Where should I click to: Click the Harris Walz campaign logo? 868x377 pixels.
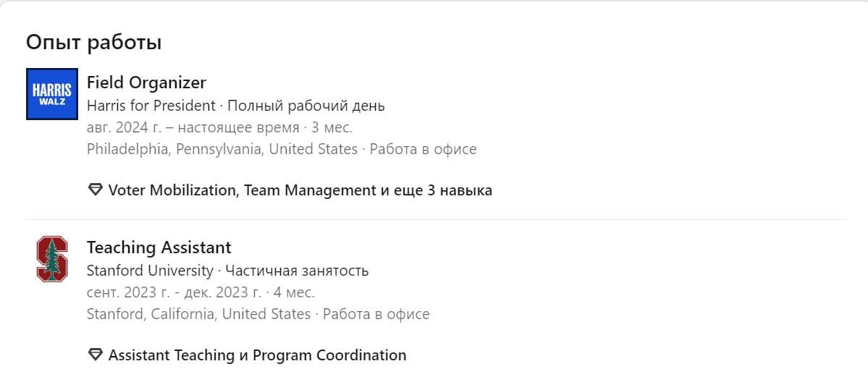tap(52, 94)
